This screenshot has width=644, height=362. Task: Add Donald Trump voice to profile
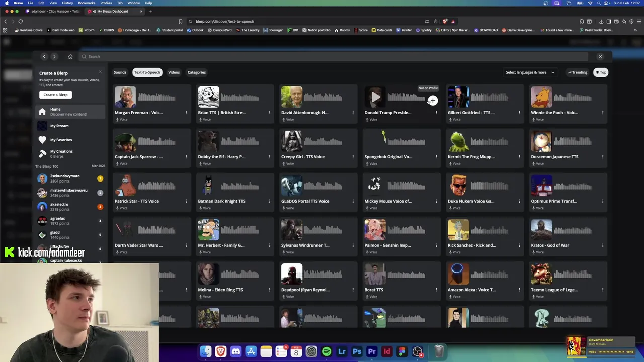point(432,101)
